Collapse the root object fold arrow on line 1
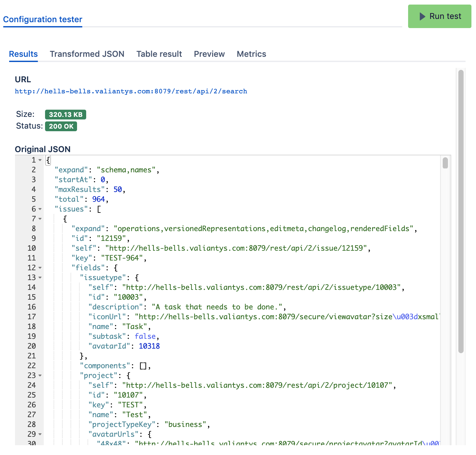The image size is (476, 455). [40, 160]
